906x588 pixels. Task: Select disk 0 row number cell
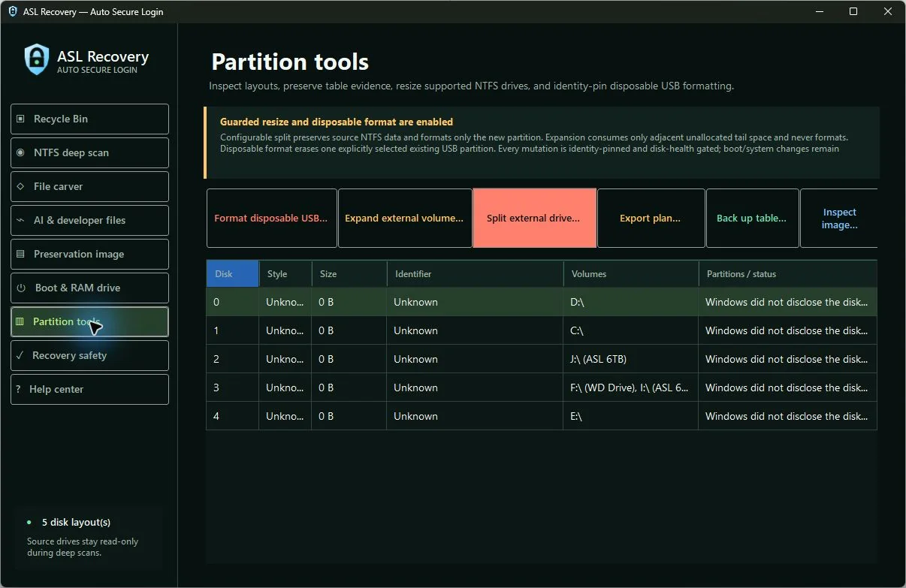pyautogui.click(x=233, y=302)
